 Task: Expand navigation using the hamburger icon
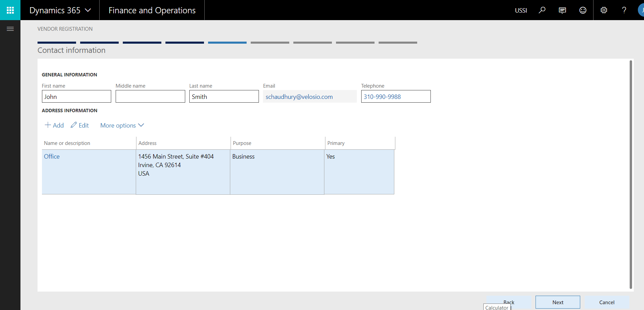click(x=10, y=29)
